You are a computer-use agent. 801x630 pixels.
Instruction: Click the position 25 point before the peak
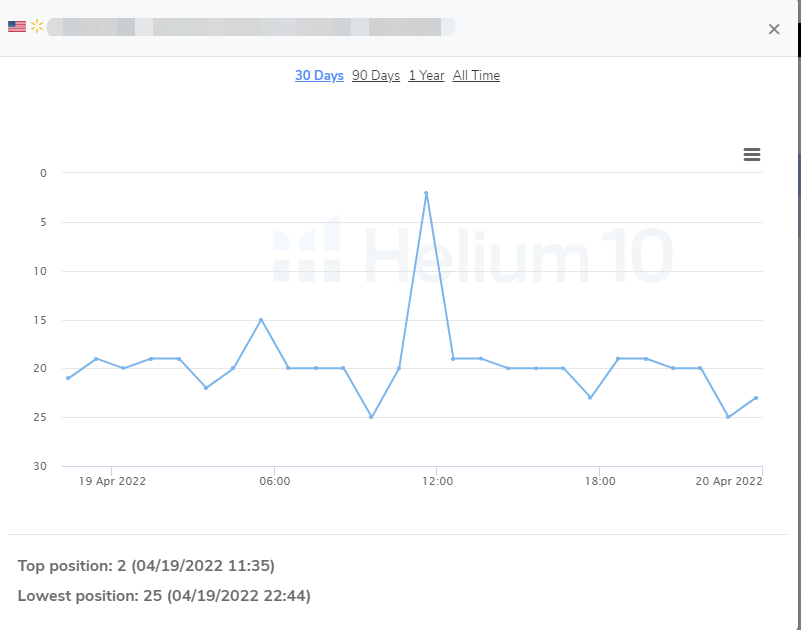click(371, 417)
